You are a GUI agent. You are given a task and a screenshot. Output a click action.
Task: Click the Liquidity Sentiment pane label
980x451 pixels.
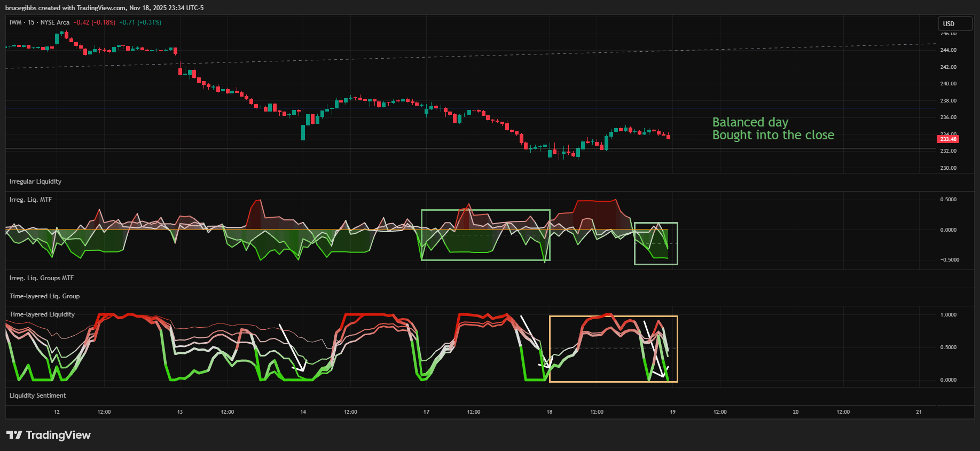[37, 395]
